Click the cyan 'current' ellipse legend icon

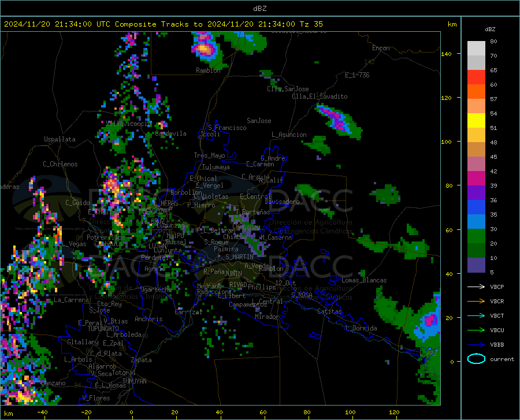tap(476, 359)
